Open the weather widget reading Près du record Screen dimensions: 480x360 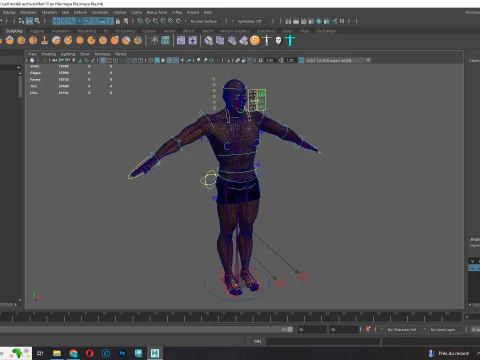click(x=449, y=353)
